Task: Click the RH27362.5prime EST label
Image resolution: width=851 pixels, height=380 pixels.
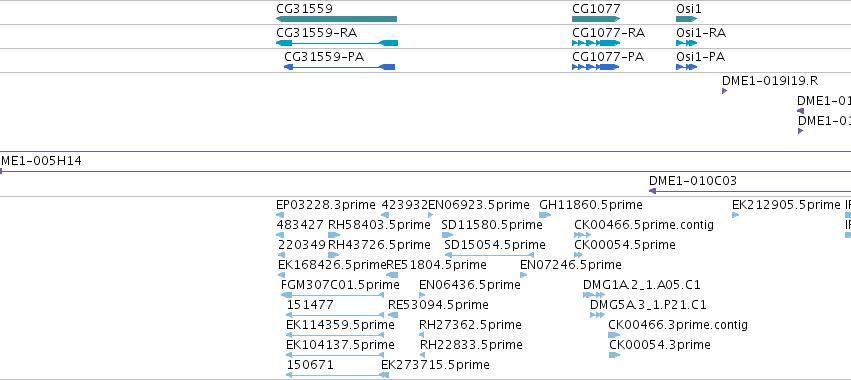Action: [x=471, y=325]
